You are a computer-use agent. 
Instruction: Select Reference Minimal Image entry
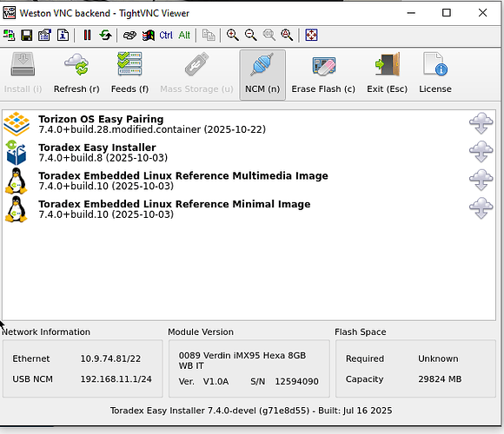point(249,209)
